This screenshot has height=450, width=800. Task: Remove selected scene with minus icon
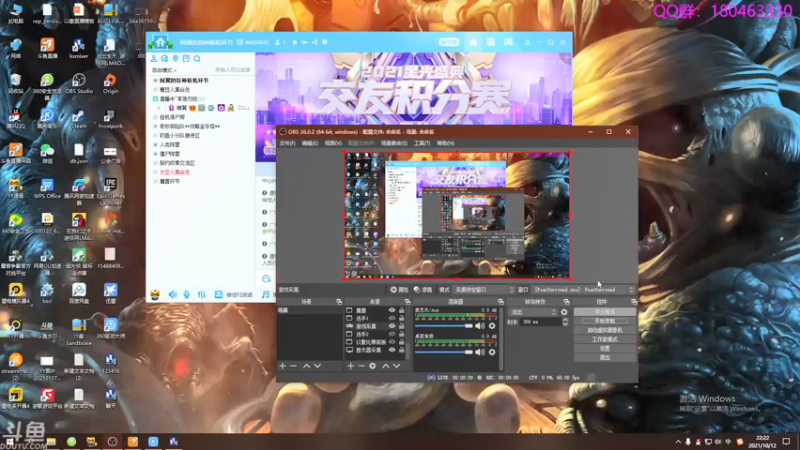coord(293,366)
